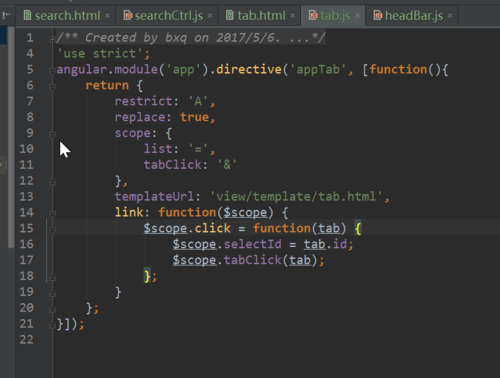Click line number 10 in gutter
This screenshot has width=500, height=378.
tap(26, 149)
